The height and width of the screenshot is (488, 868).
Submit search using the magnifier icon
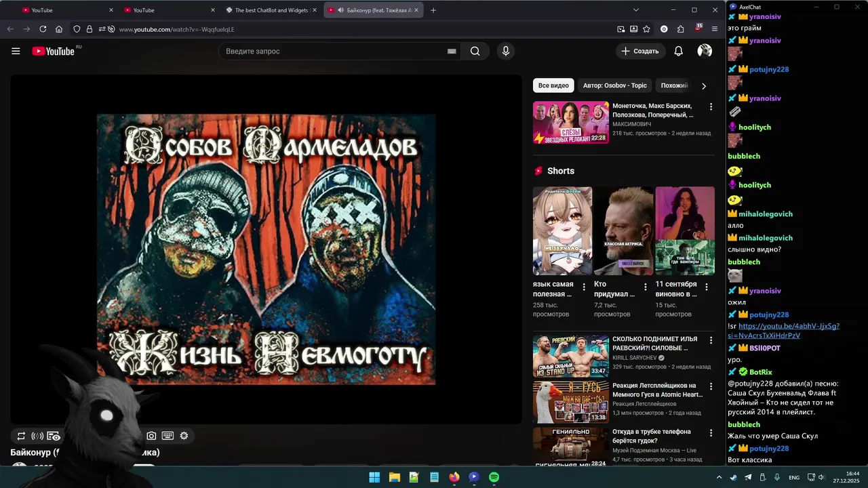point(475,51)
